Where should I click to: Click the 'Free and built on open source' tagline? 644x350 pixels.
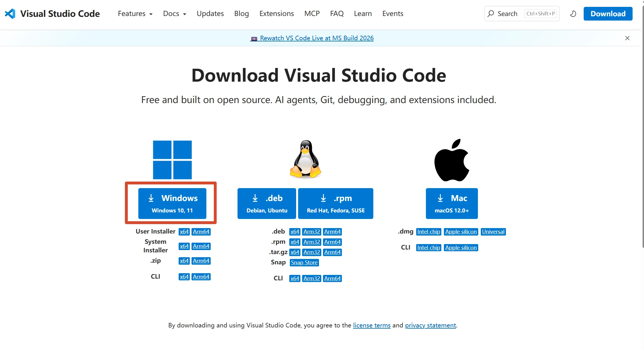(x=319, y=100)
